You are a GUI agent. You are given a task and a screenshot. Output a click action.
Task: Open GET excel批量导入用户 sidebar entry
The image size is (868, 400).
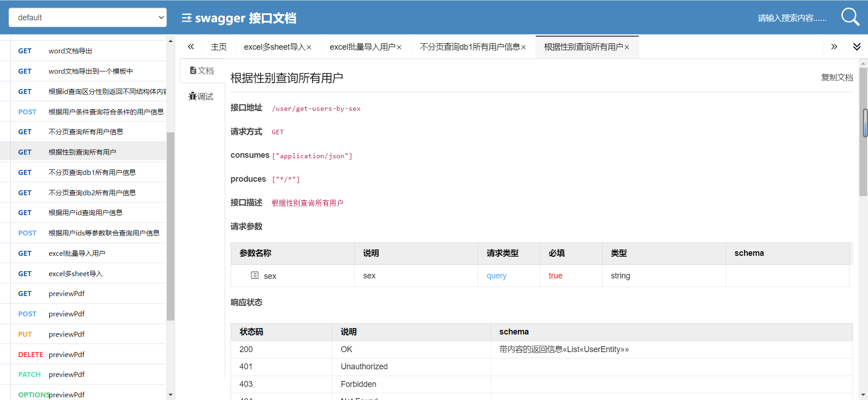pos(83,253)
